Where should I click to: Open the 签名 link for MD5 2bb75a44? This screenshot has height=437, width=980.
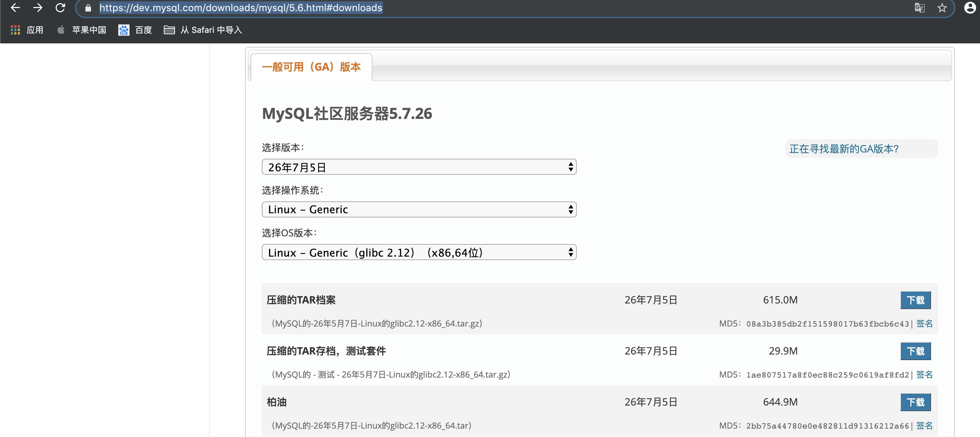coord(924,425)
